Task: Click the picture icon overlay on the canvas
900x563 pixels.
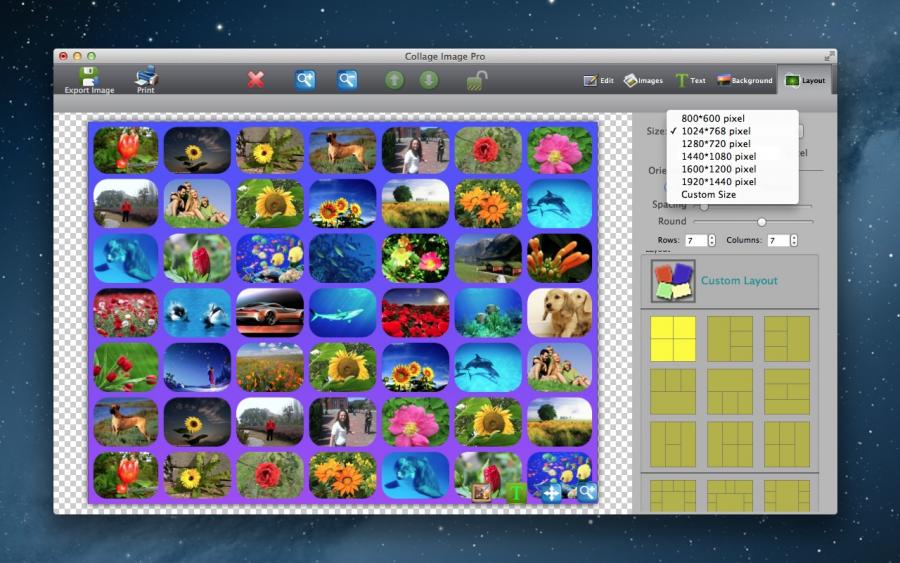Action: pyautogui.click(x=481, y=492)
